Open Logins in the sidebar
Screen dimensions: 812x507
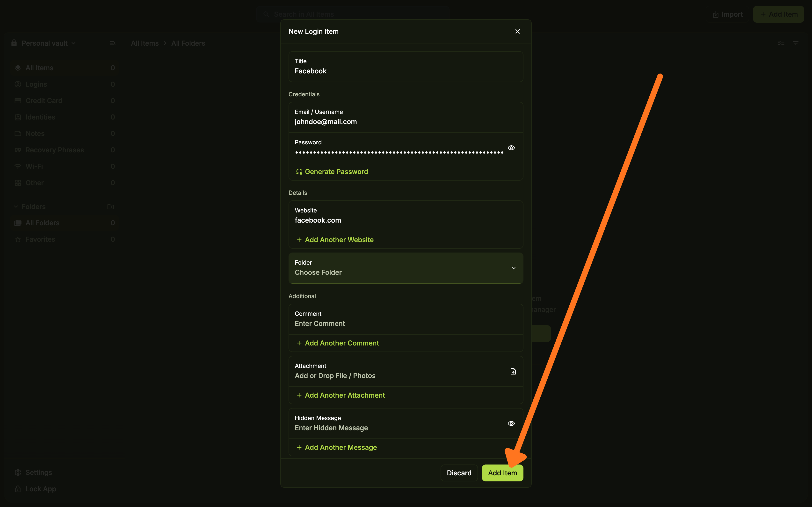coord(36,84)
